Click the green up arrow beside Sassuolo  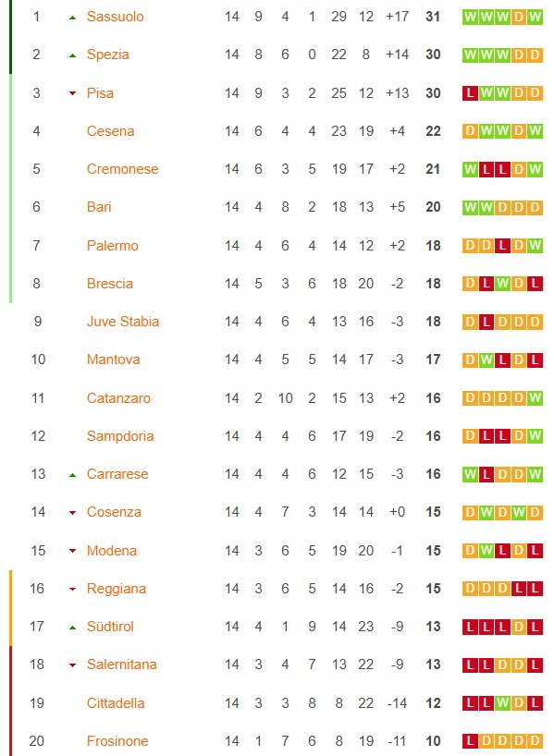click(72, 18)
